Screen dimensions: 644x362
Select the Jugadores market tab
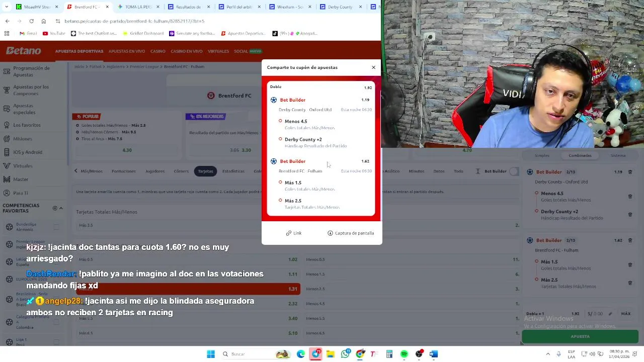(155, 171)
